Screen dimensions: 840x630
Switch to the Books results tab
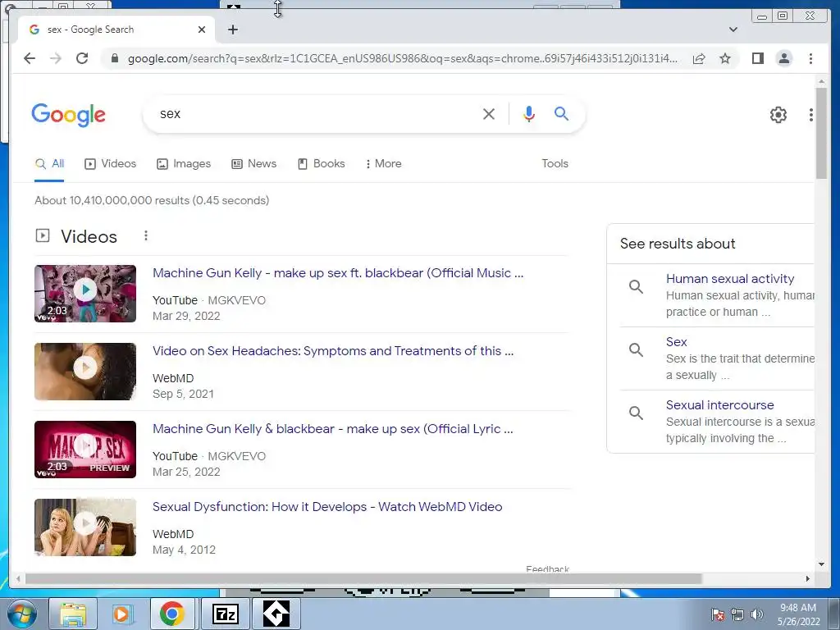(322, 164)
